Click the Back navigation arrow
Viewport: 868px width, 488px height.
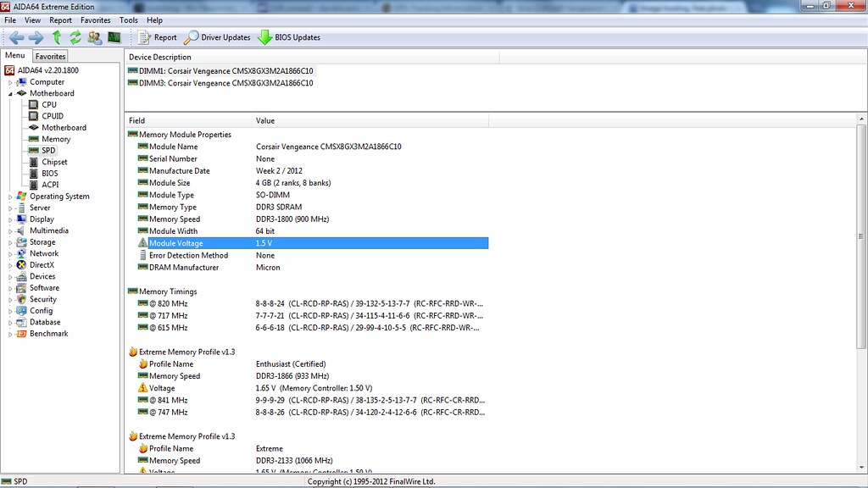[17, 37]
